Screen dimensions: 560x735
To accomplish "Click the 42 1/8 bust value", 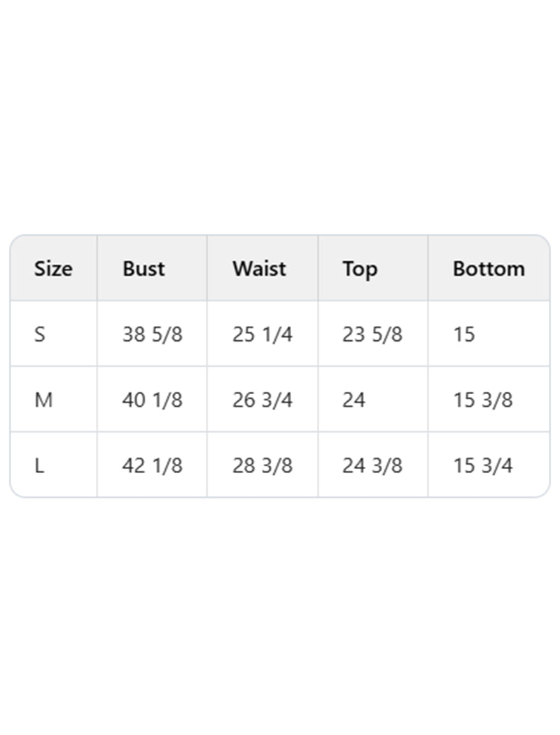I will click(x=152, y=465).
